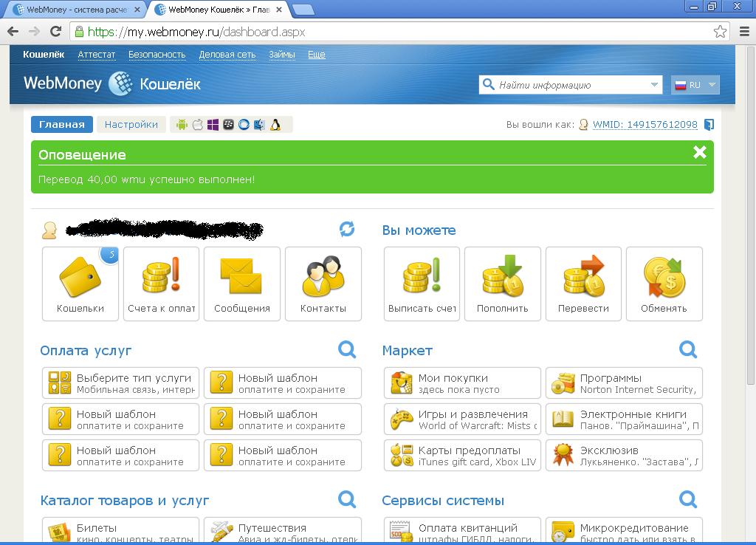
Task: Click Выписать счет icon tile
Action: tap(422, 284)
